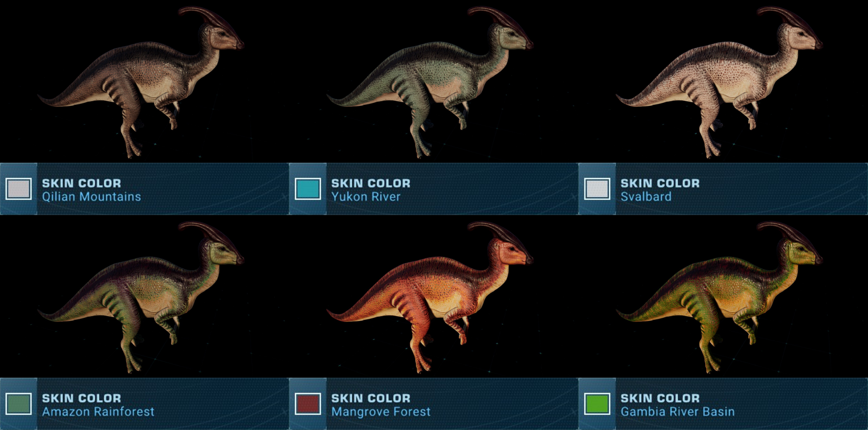This screenshot has height=430, width=868.
Task: Select the Amazon Rainforest dinosaur preview
Action: coord(141,297)
